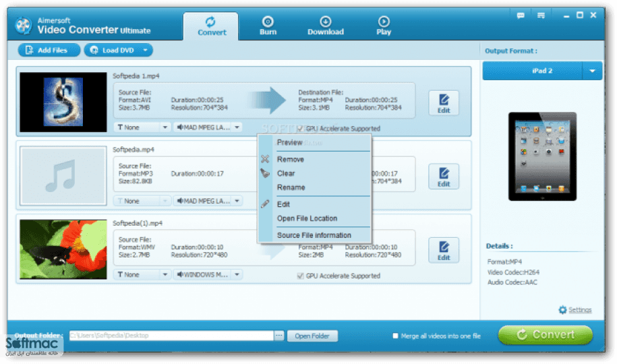
Task: Click the Softpedia 1.mp4 file name
Action: [136, 76]
